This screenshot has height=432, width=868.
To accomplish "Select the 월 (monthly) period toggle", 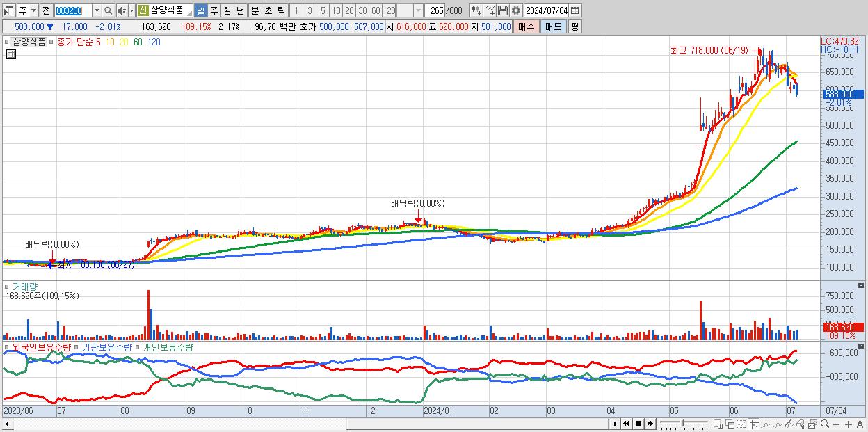I will point(227,10).
